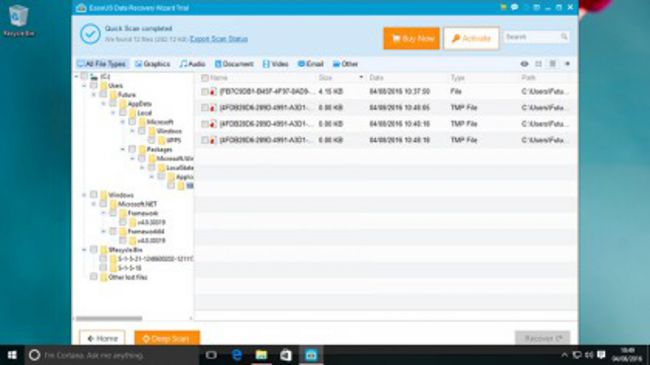Open Task View from the taskbar
The height and width of the screenshot is (365, 650).
point(211,355)
